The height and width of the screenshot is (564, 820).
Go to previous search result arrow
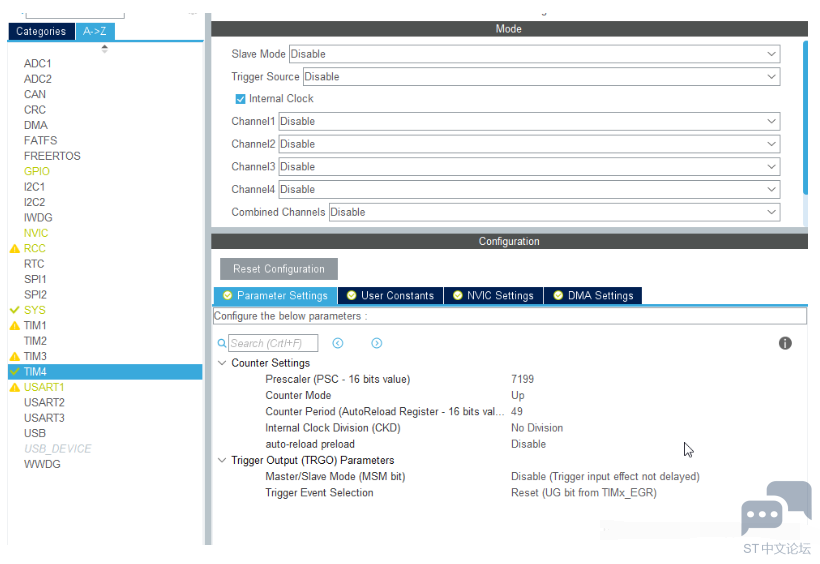[338, 343]
